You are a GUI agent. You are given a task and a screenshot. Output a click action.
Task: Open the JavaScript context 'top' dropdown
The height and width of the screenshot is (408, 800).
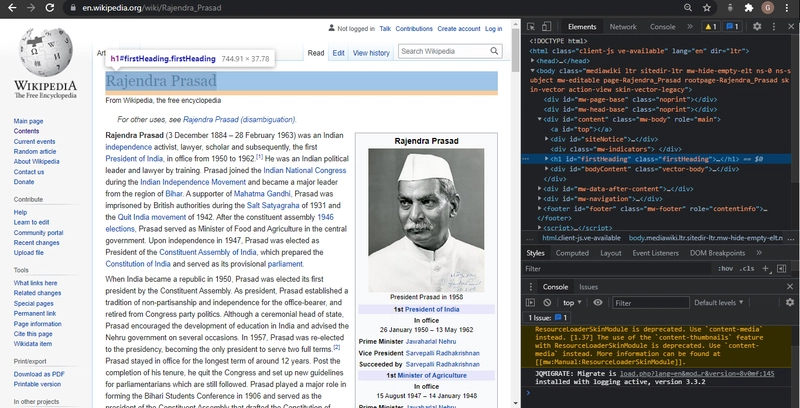tap(572, 302)
